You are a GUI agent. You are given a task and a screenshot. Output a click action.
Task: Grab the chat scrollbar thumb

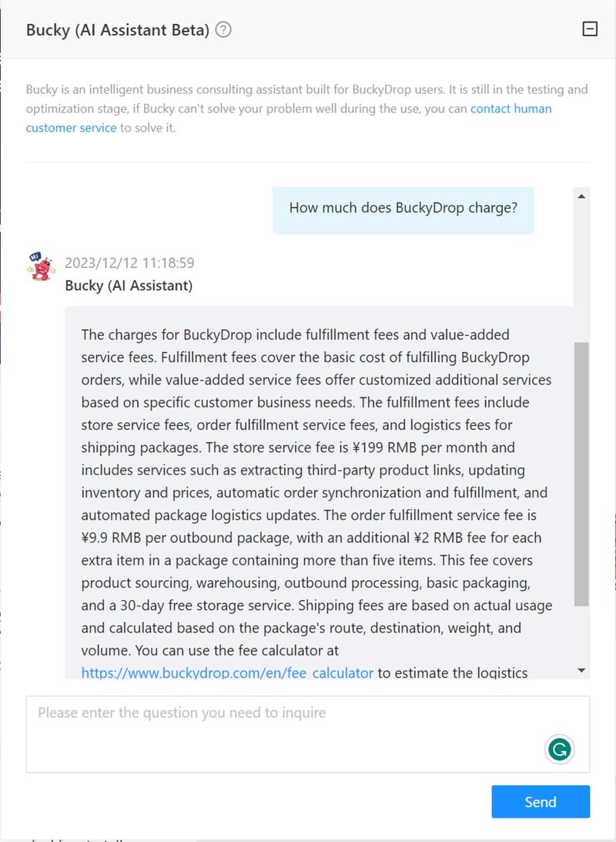pos(581,475)
